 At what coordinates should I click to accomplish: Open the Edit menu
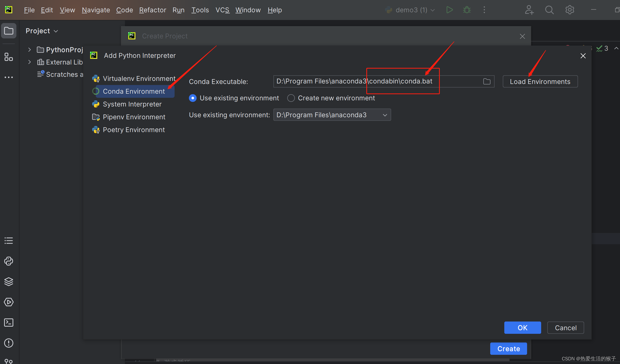click(x=47, y=10)
